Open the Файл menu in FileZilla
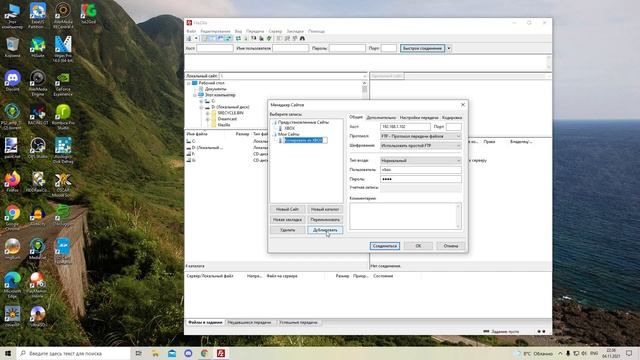Viewport: 640px width, 360px height. [191, 31]
